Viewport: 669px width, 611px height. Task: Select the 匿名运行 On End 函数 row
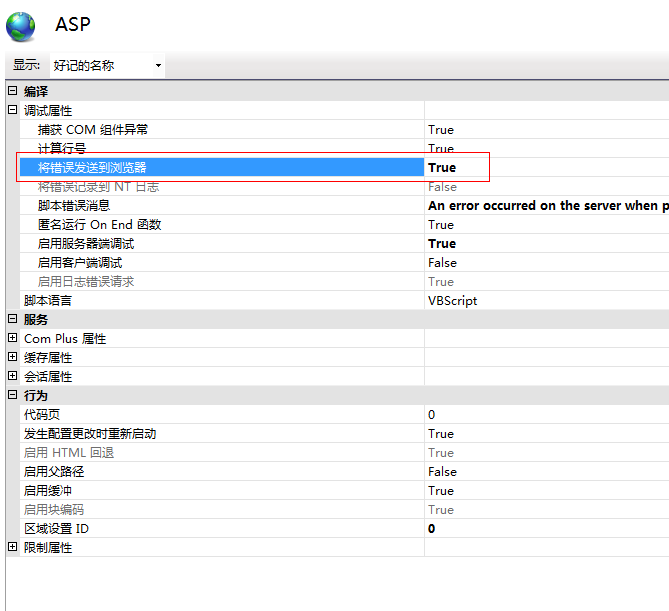(x=99, y=225)
